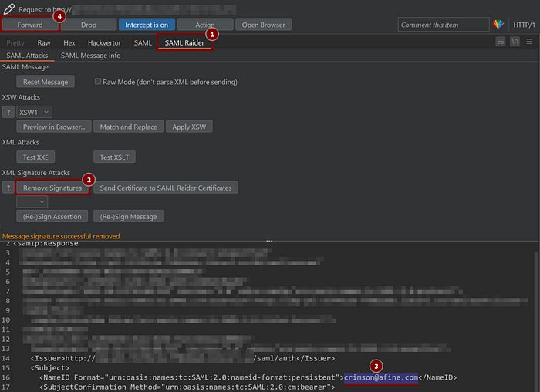Click Send Certificate to SAML Raider Certificates
Image resolution: width=540 pixels, height=392 pixels.
click(x=166, y=188)
